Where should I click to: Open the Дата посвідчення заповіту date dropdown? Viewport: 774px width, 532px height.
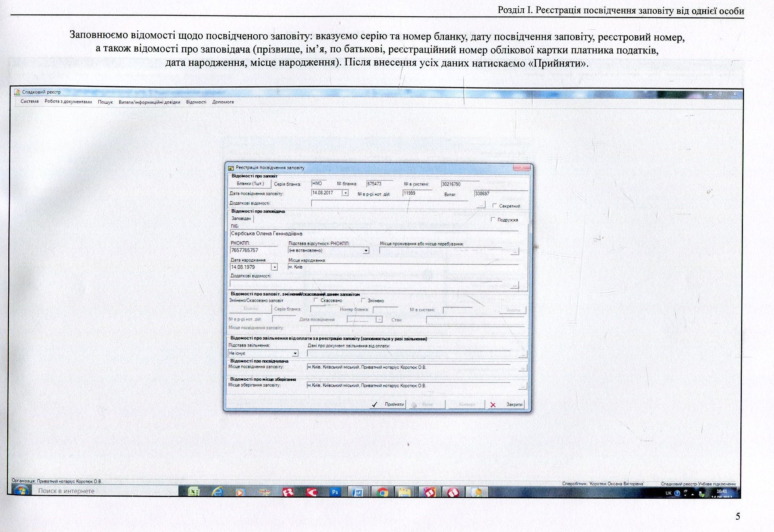click(345, 193)
